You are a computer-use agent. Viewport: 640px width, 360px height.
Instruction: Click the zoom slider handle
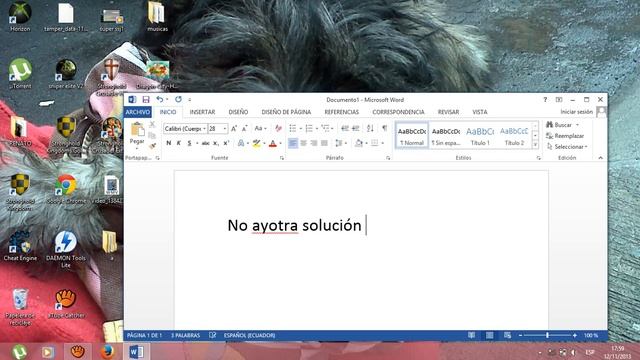pos(547,335)
